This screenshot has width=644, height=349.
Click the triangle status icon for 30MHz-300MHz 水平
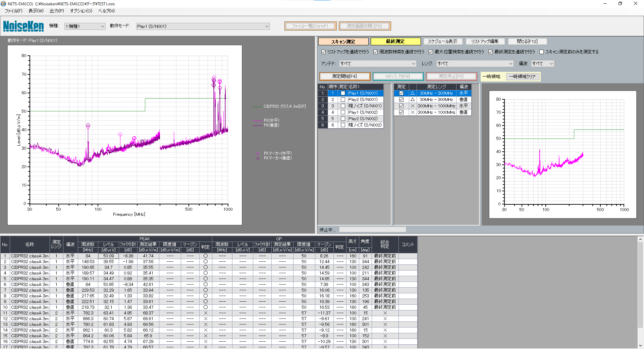click(x=413, y=93)
